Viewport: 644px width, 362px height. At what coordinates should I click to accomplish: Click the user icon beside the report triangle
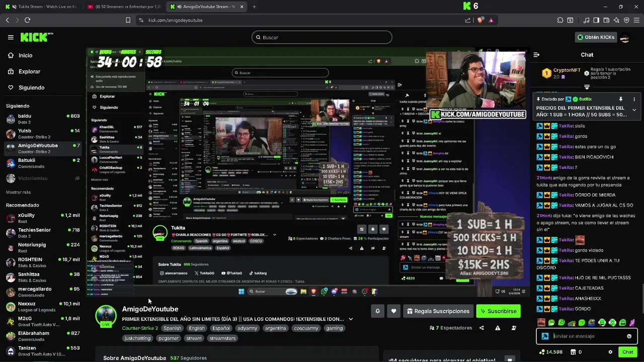pos(514,328)
